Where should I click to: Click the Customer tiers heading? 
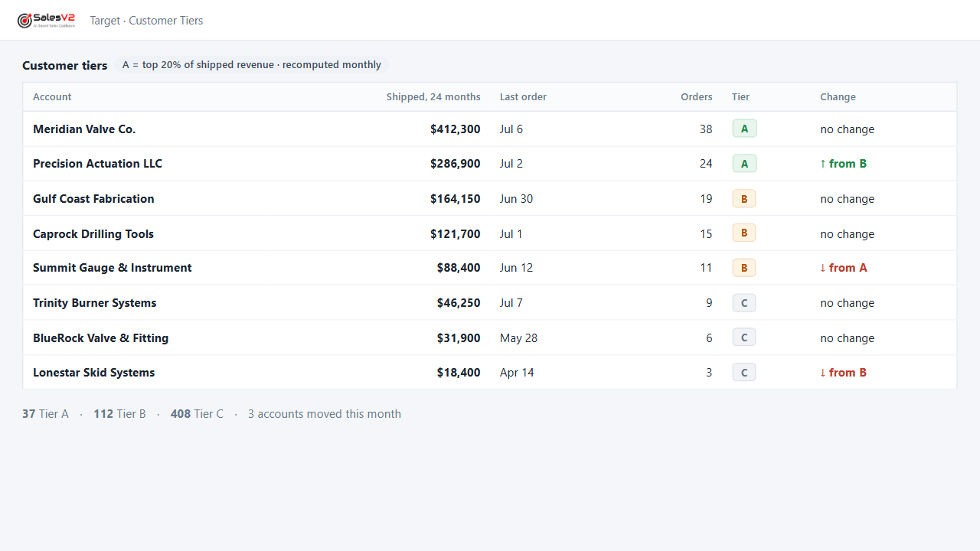[x=65, y=66]
